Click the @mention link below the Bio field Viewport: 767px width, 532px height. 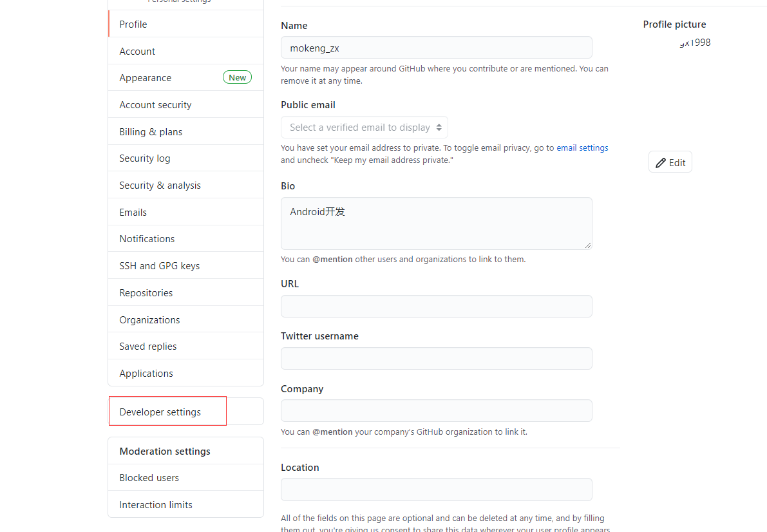(x=332, y=259)
